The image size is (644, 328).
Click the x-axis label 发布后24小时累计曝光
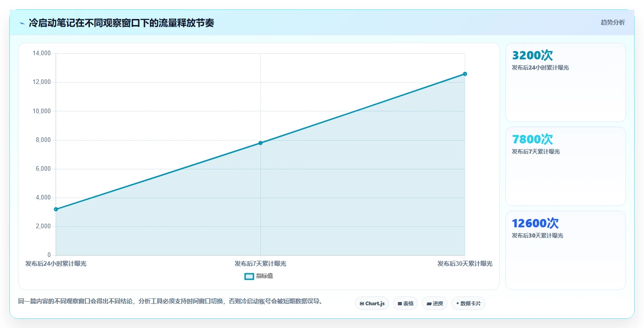coord(56,264)
